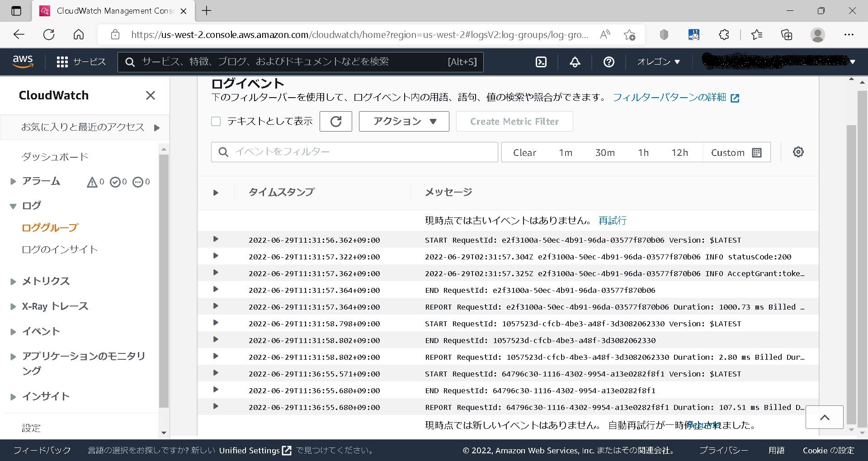The width and height of the screenshot is (868, 461).
Task: Expand アプリケーションのモニタリング section
Action: pos(13,357)
